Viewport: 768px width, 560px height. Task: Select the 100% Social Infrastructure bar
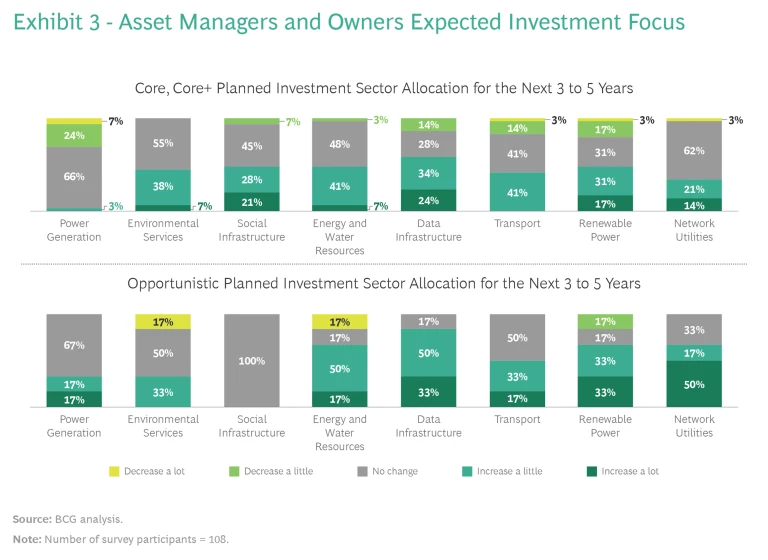[252, 360]
